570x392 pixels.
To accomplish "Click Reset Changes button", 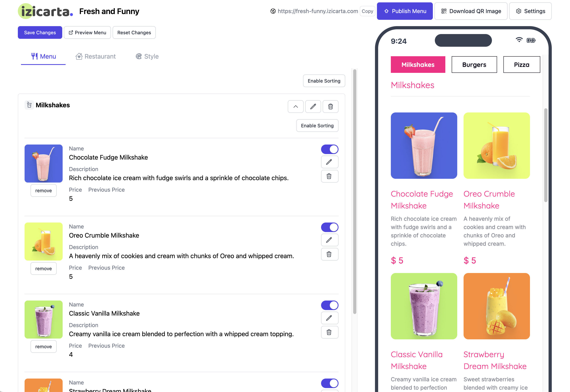I will 134,33.
